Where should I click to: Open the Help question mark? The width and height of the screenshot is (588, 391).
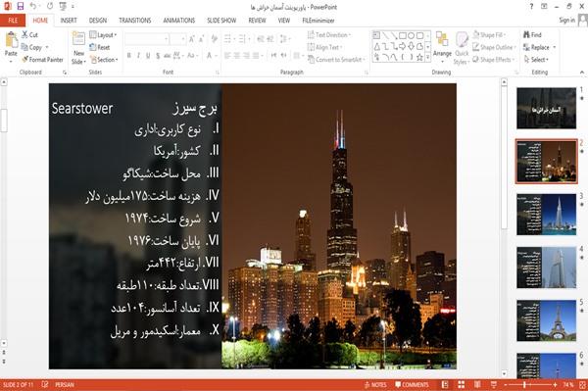(531, 7)
